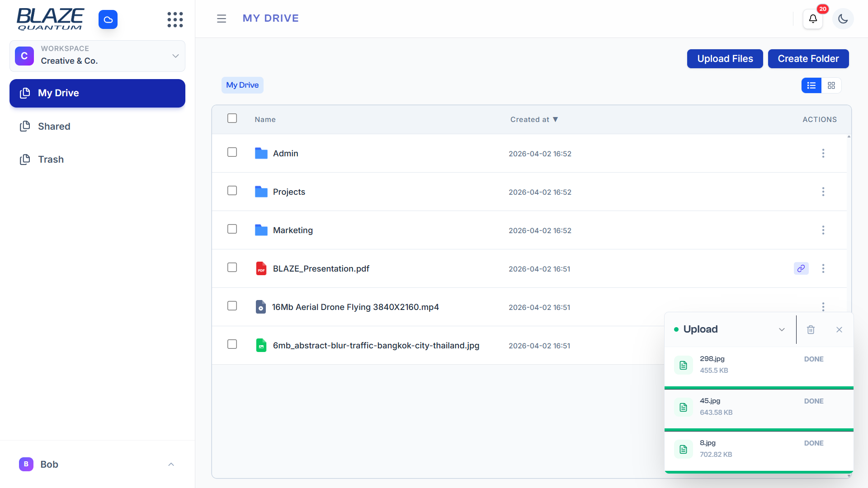
Task: Click 8.jpg completed progress bar
Action: [x=759, y=472]
